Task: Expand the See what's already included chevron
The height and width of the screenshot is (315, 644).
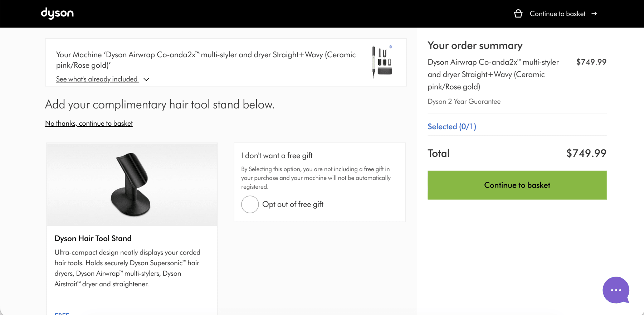Action: coord(146,79)
